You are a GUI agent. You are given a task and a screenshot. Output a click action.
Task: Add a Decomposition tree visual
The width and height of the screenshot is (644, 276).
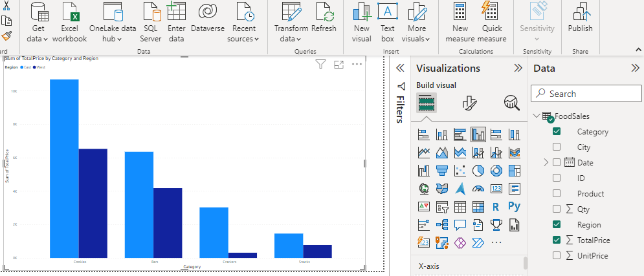click(x=441, y=224)
